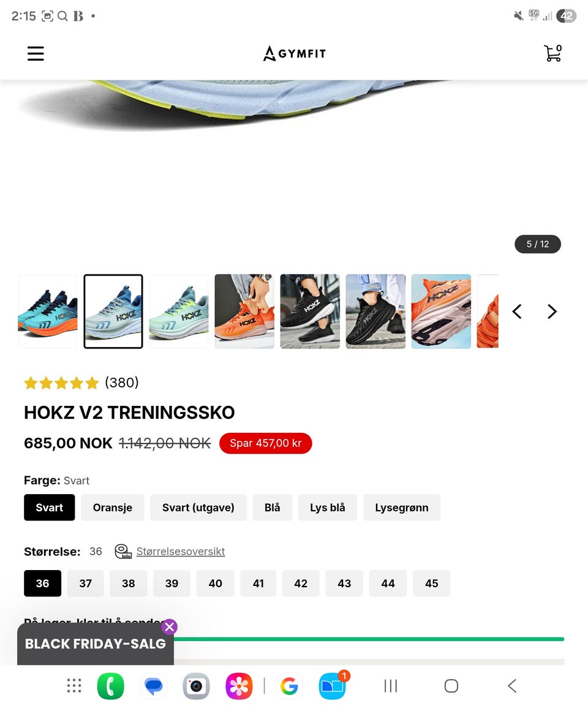Tap the Android back navigation button
The height and width of the screenshot is (706, 588).
tap(512, 686)
